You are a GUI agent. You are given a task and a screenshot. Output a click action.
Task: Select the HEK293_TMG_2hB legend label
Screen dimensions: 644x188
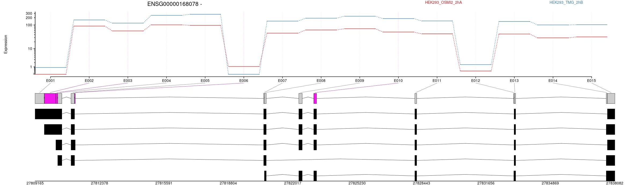[x=566, y=2]
